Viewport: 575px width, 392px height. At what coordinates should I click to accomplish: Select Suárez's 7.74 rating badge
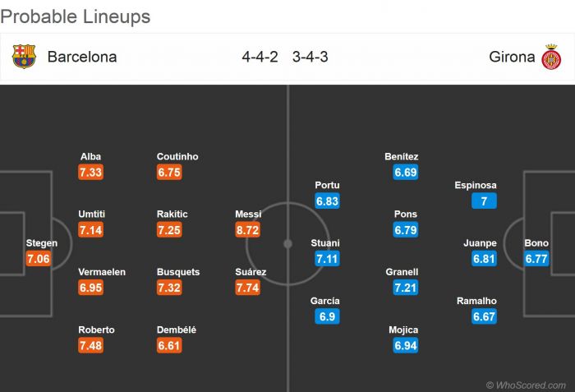coord(247,288)
